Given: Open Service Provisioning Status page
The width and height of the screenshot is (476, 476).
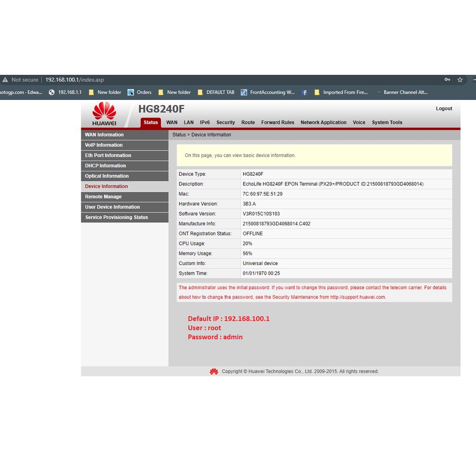Looking at the screenshot, I should click(116, 218).
